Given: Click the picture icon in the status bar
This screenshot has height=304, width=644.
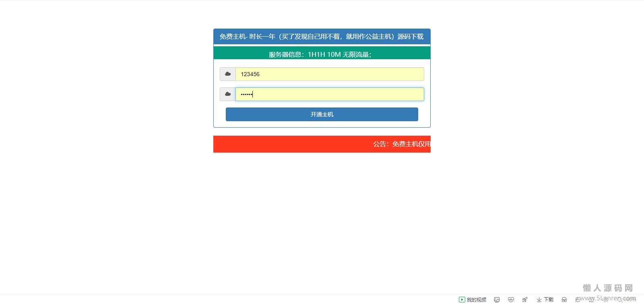Looking at the screenshot, I should tap(497, 300).
